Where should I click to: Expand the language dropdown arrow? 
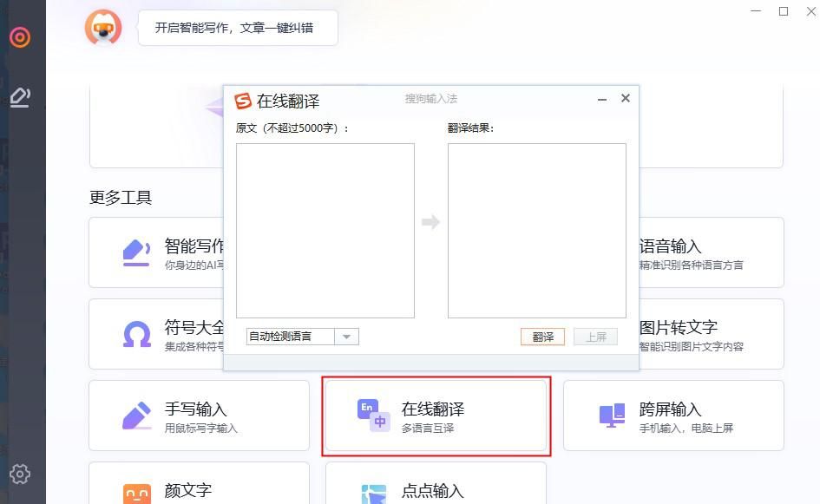tap(346, 337)
